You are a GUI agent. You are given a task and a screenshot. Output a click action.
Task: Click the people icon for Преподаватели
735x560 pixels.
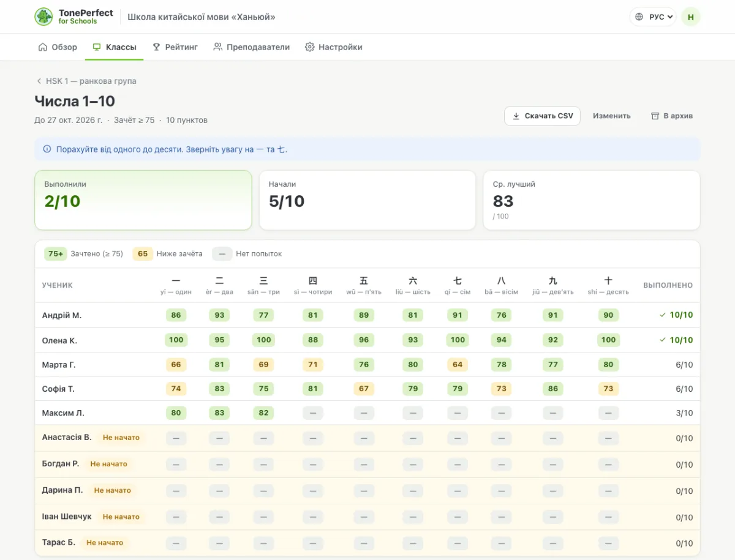[x=218, y=47]
